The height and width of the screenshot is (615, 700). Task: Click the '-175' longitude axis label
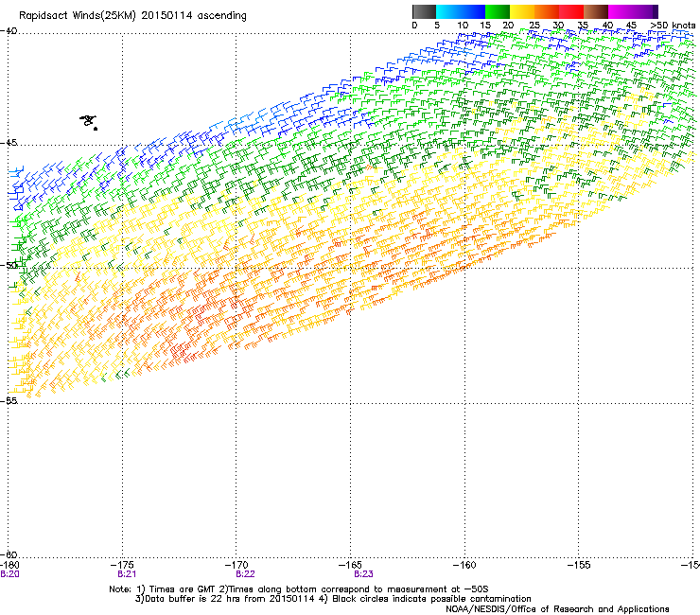[123, 565]
